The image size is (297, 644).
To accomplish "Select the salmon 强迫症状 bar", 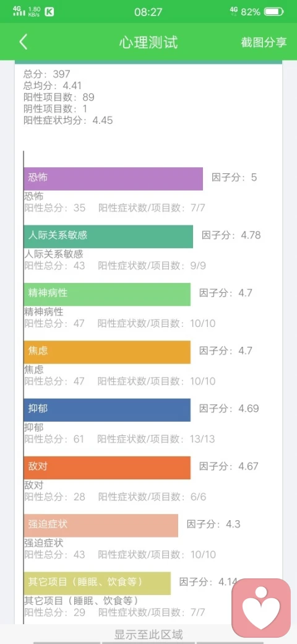I will pyautogui.click(x=101, y=525).
